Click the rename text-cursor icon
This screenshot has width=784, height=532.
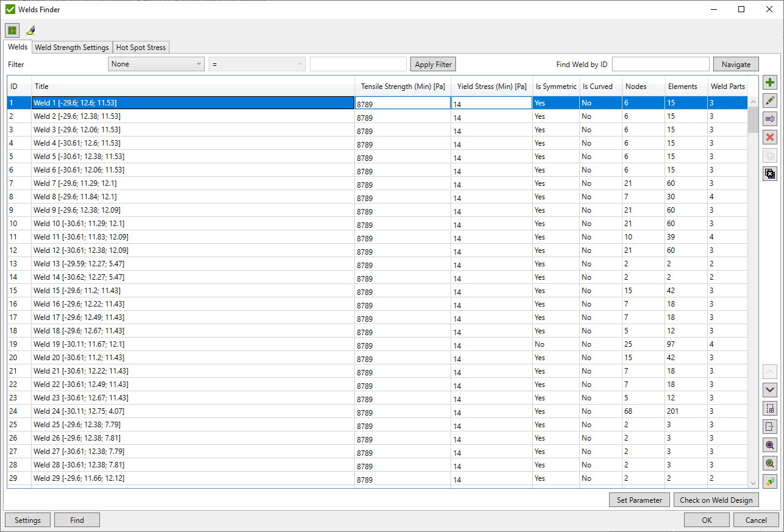point(770,119)
